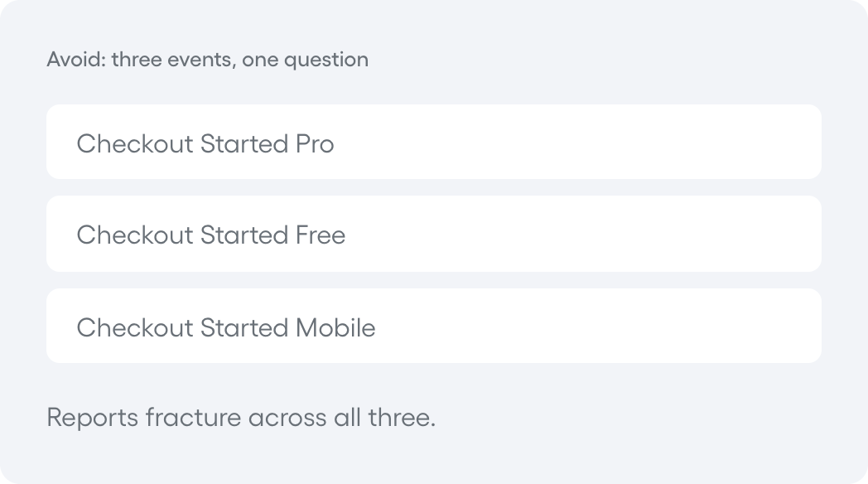
Task: Click the word 'Pro' in the first card
Action: 315,144
